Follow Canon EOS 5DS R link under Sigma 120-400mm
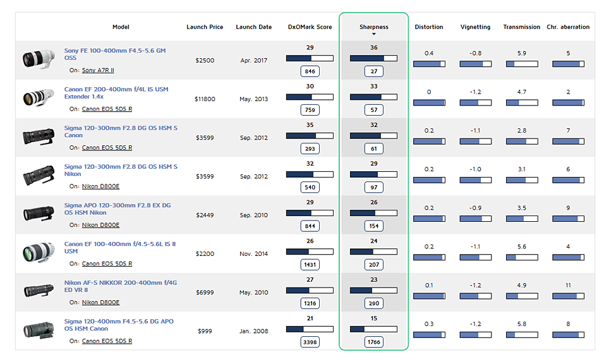The image size is (616, 364). 107,341
